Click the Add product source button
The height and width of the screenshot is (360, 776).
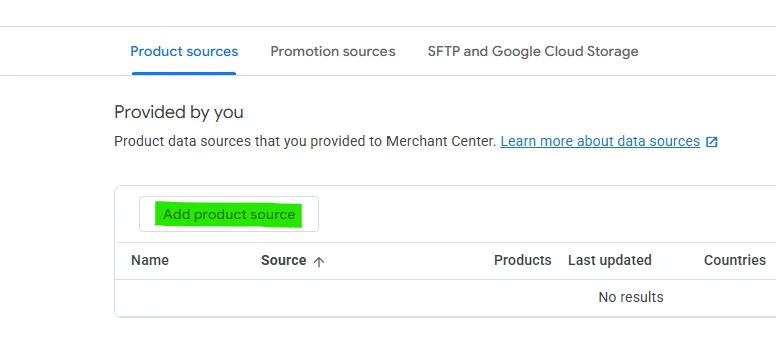[229, 214]
